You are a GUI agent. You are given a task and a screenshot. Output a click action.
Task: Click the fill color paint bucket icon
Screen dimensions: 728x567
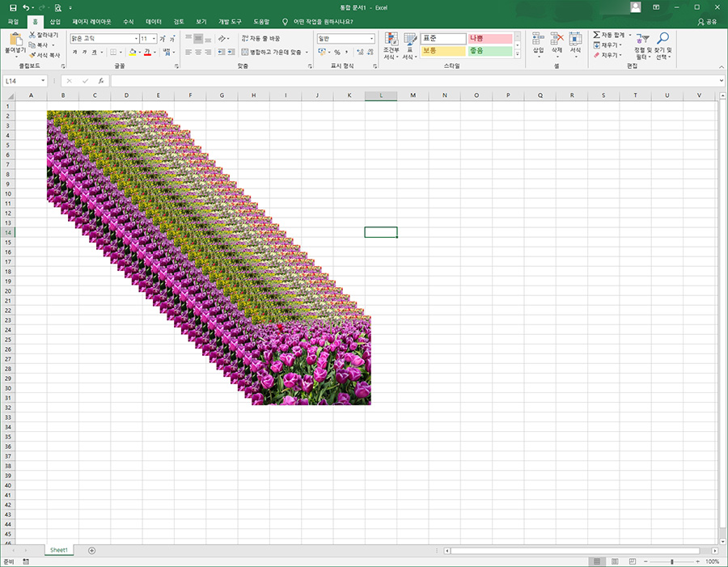[133, 52]
